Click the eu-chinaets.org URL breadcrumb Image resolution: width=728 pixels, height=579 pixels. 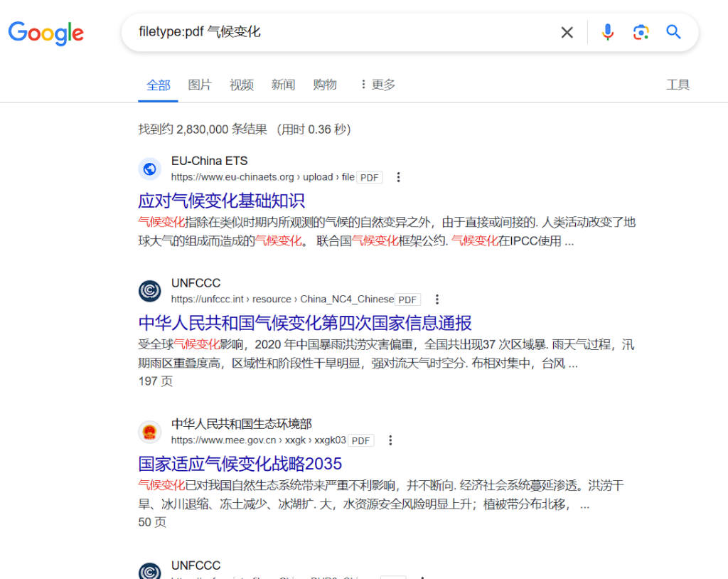(263, 177)
